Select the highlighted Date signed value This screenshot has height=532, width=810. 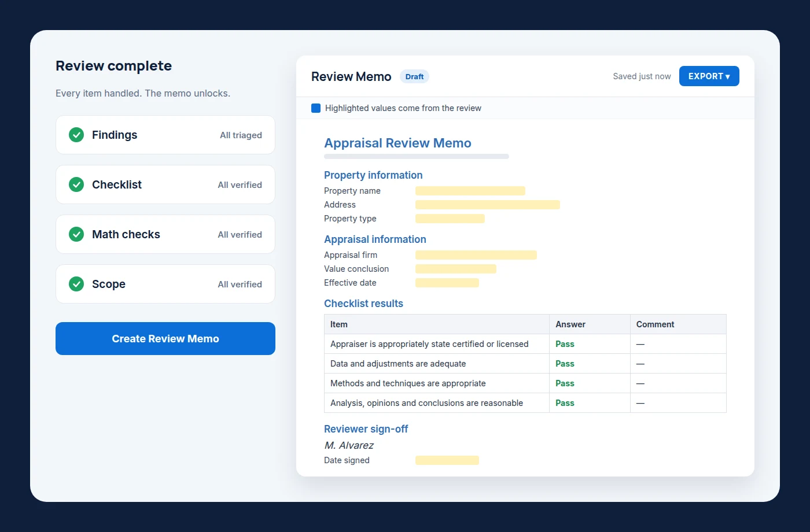(447, 460)
